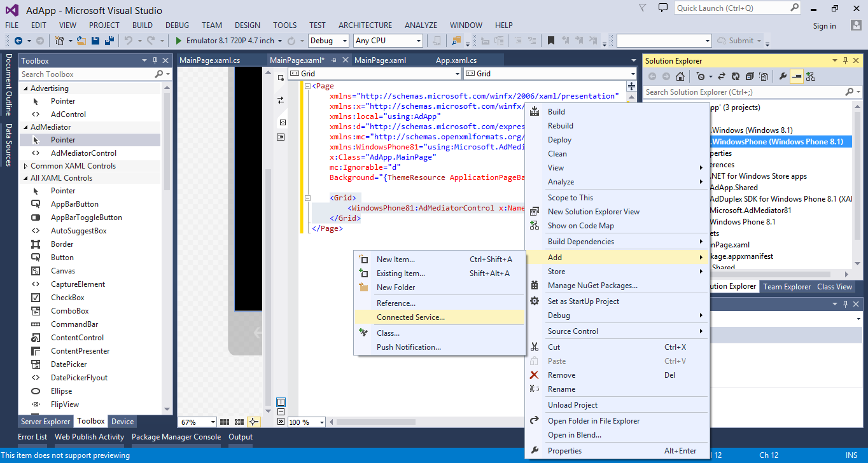Pin the MainPage.xaml* tab

pos(333,60)
